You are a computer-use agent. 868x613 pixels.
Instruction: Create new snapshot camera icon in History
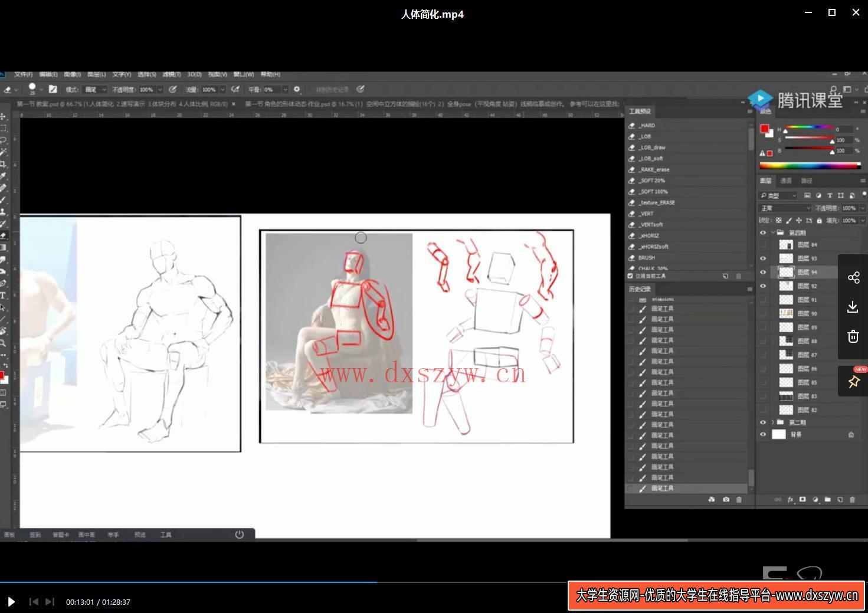726,500
